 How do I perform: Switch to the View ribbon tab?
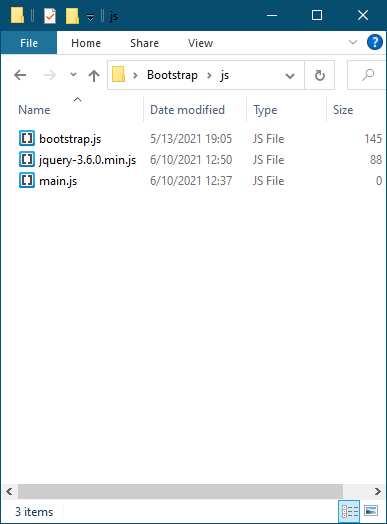click(200, 43)
